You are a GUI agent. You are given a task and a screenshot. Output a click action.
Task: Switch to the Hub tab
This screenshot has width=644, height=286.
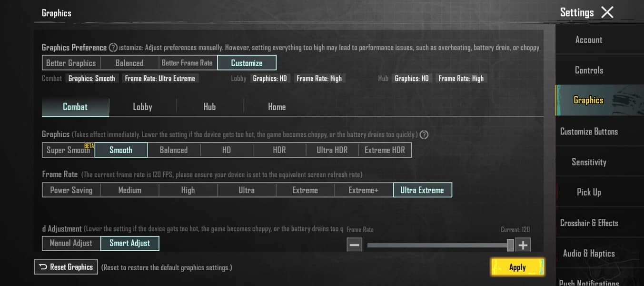[209, 107]
